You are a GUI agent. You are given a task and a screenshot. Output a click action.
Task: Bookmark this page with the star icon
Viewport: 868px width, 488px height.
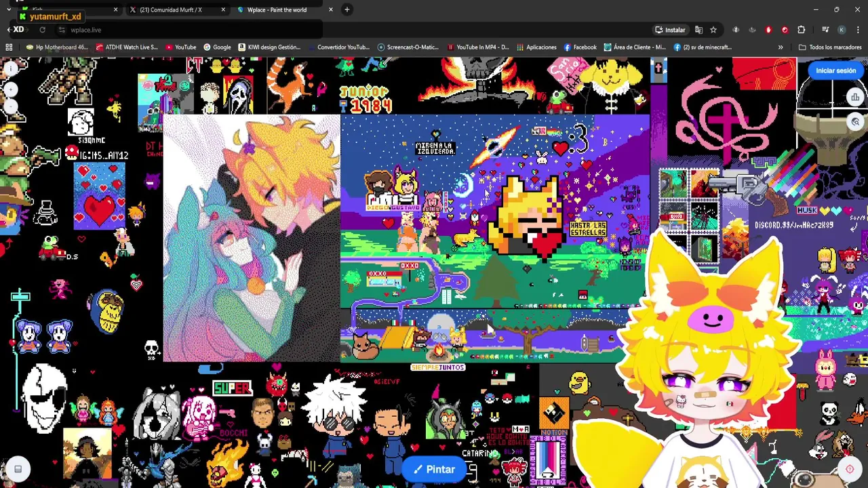[713, 30]
